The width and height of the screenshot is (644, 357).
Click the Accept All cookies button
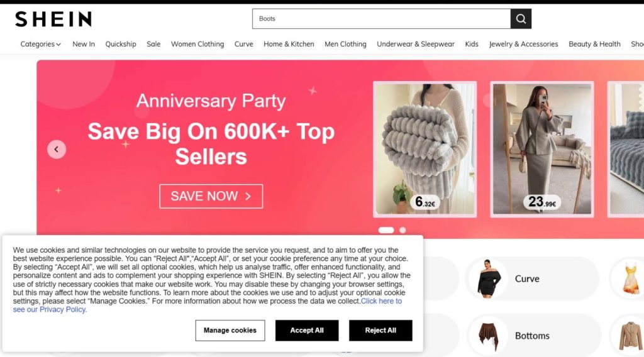point(307,331)
